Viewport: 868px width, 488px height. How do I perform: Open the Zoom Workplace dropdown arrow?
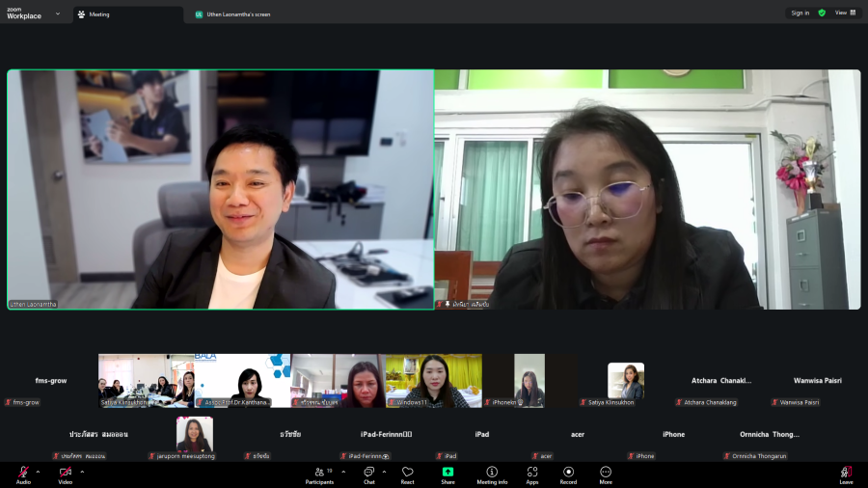[x=58, y=14]
